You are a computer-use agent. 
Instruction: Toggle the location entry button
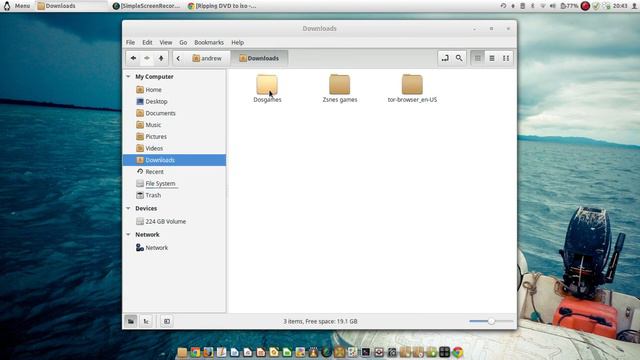[x=445, y=58]
